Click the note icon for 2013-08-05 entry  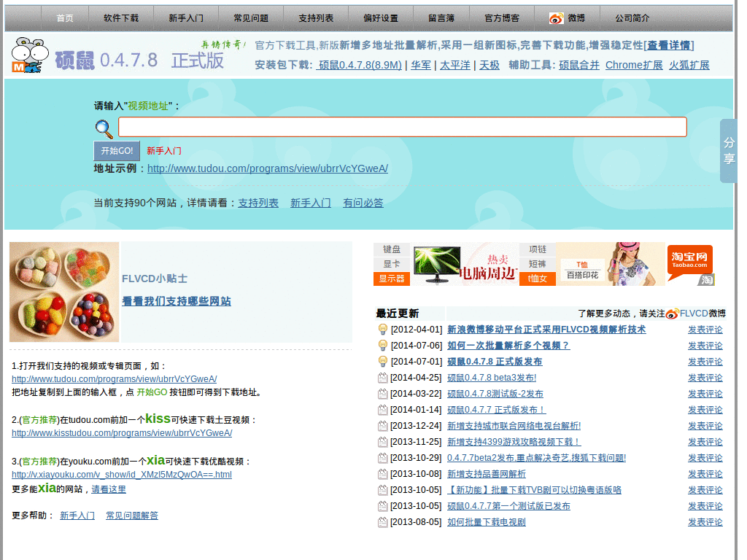point(382,522)
